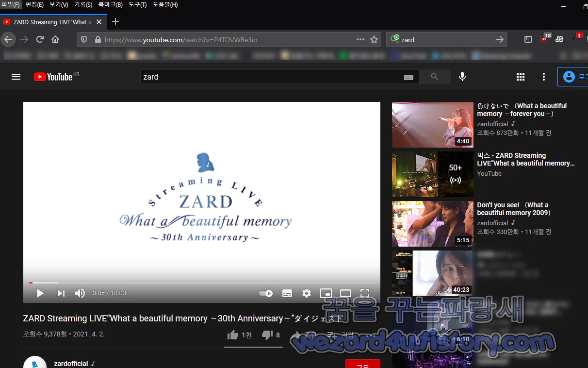588x368 pixels.
Task: Open the on-screen keyboard in search box
Action: tap(408, 77)
